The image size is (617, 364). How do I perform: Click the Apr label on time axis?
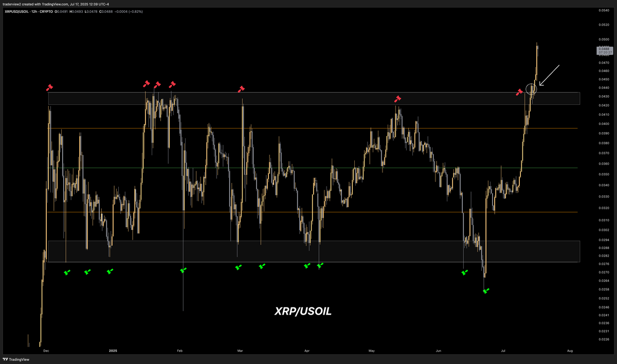click(x=307, y=351)
